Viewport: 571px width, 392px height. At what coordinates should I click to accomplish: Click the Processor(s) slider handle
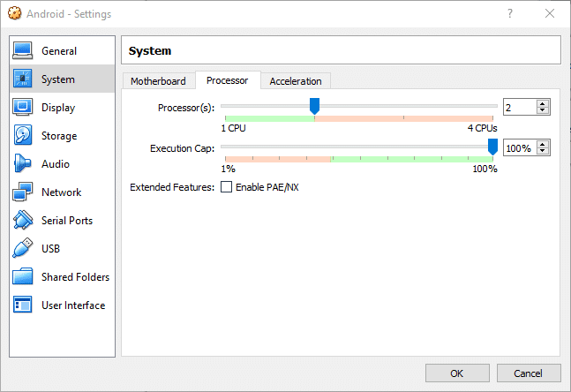[314, 106]
